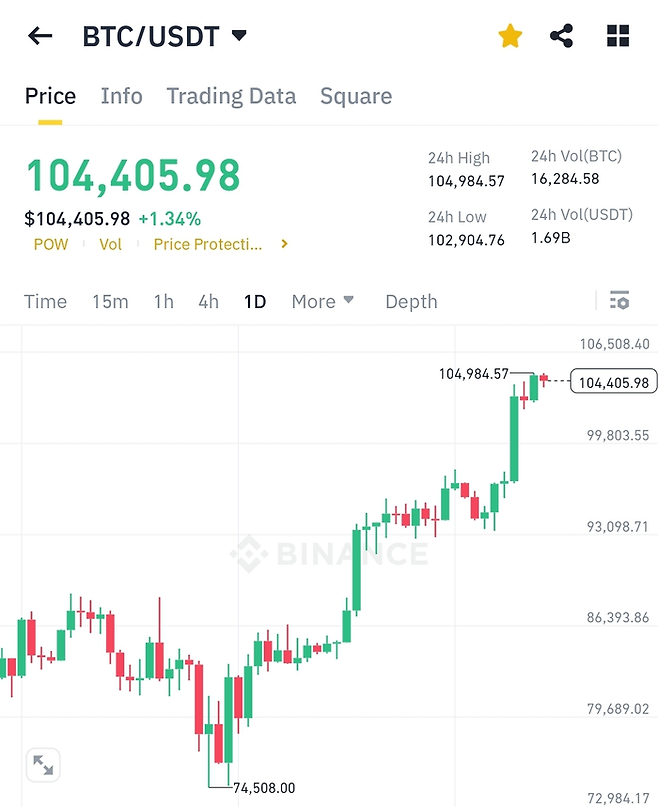658x807 pixels.
Task: Show the Depth chart
Action: (411, 301)
